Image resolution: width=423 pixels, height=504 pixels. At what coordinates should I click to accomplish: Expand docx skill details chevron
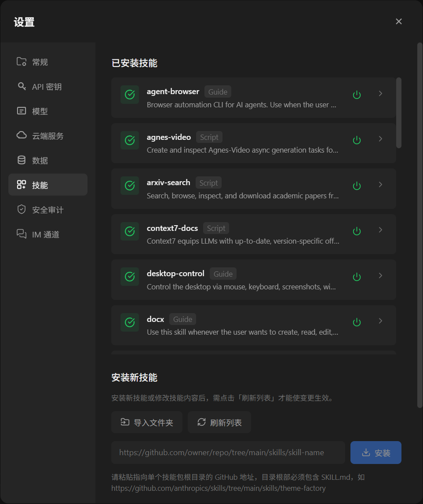point(381,321)
